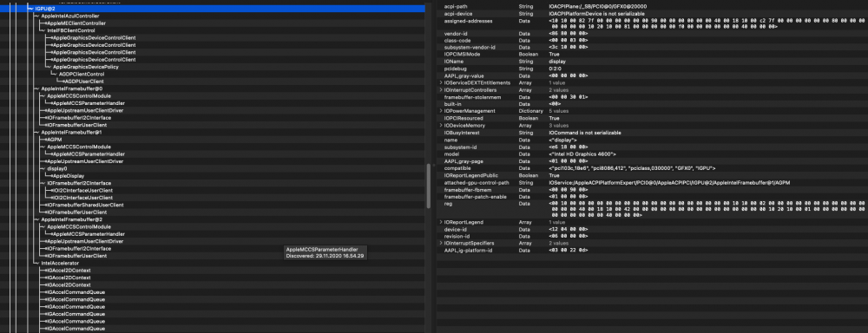Collapse the AppleIntelAzulController node arrow
868x333 pixels.
[x=36, y=16]
